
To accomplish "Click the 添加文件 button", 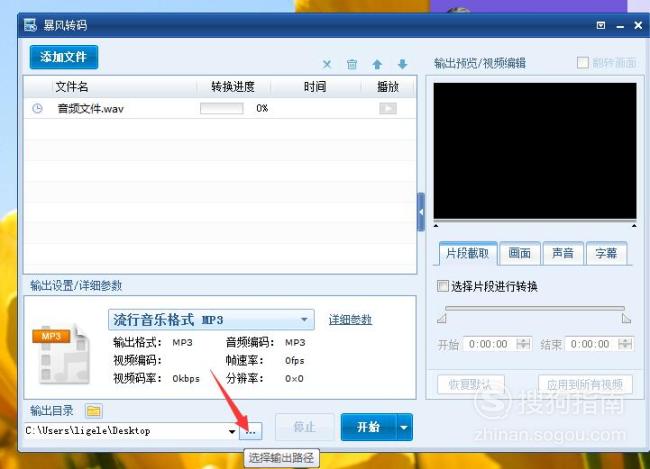I will 64,57.
